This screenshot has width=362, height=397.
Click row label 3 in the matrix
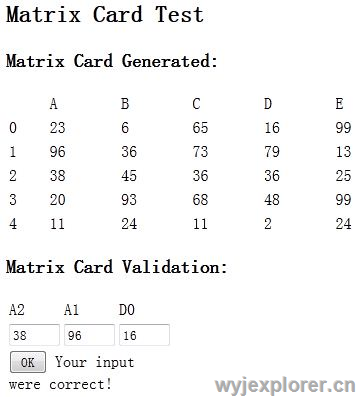coord(13,200)
